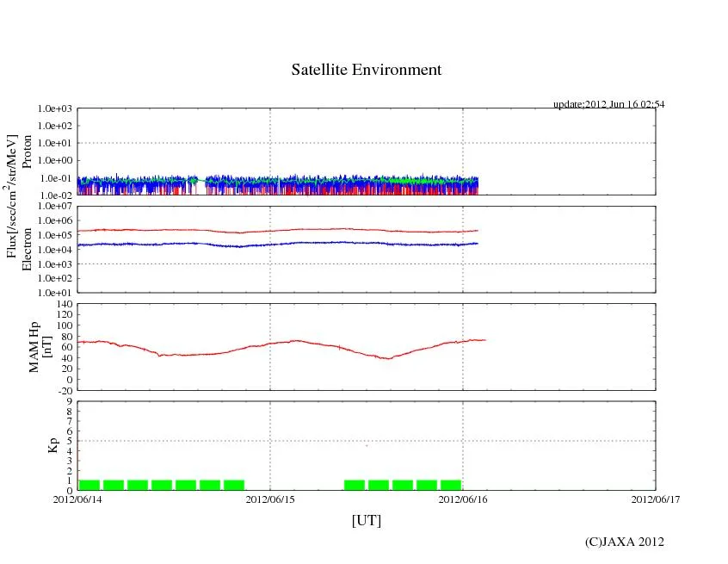The image size is (728, 564).
Task: Select the 2012/06/17 date tick label
Action: pos(655,499)
